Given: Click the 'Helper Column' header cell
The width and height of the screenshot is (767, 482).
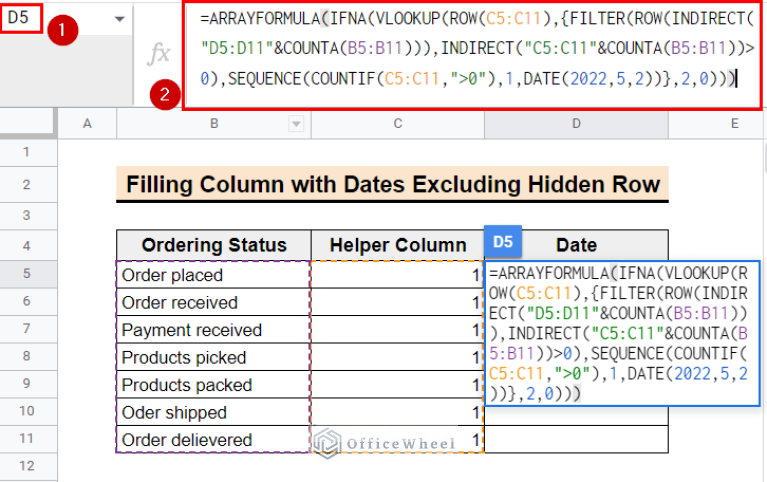Looking at the screenshot, I should [x=398, y=245].
